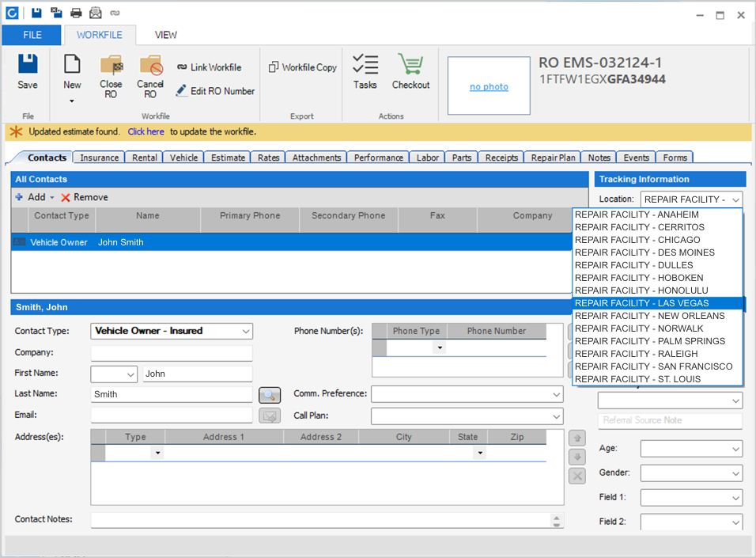The width and height of the screenshot is (756, 558).
Task: Click the Last Name field with Smith
Action: [171, 394]
